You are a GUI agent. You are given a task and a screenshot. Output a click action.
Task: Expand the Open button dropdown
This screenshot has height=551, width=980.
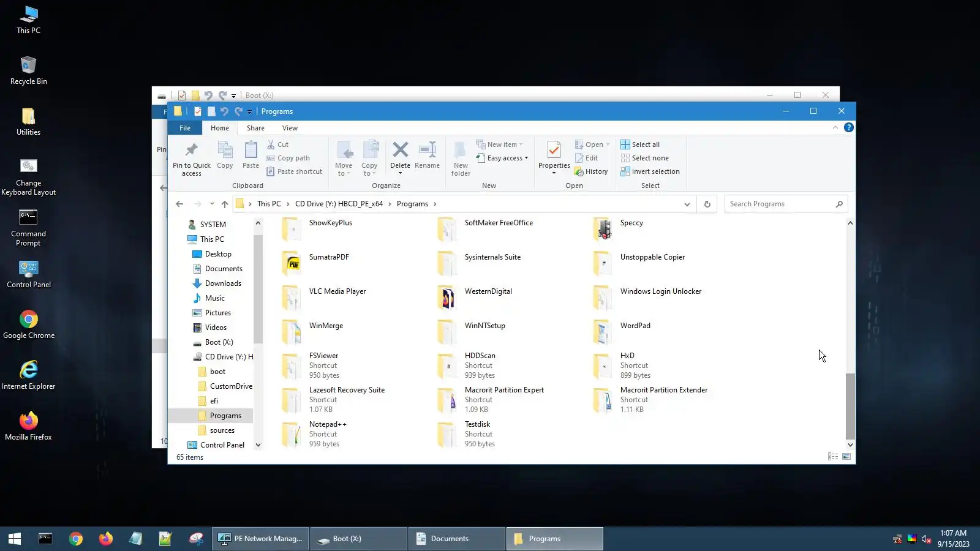608,144
